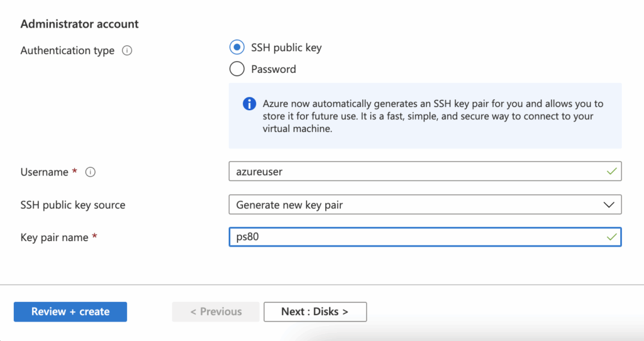Click the Authentication type label
The image size is (644, 341).
point(67,51)
